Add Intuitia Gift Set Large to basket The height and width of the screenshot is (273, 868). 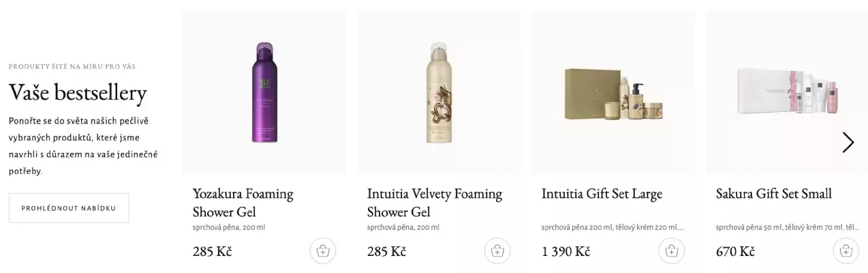672,251
